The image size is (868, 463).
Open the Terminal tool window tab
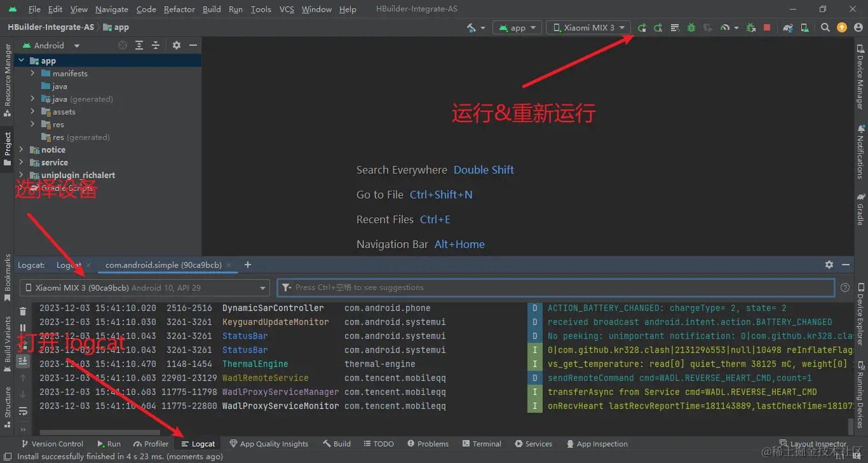(x=482, y=444)
